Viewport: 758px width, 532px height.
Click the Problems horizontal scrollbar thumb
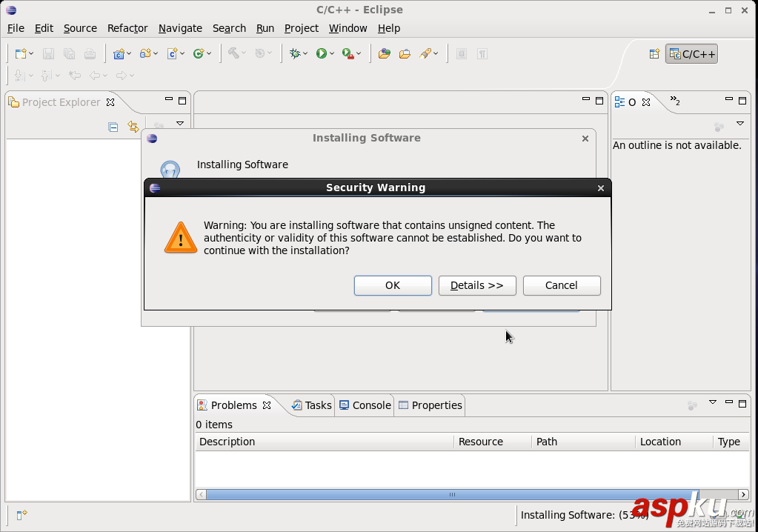click(452, 494)
